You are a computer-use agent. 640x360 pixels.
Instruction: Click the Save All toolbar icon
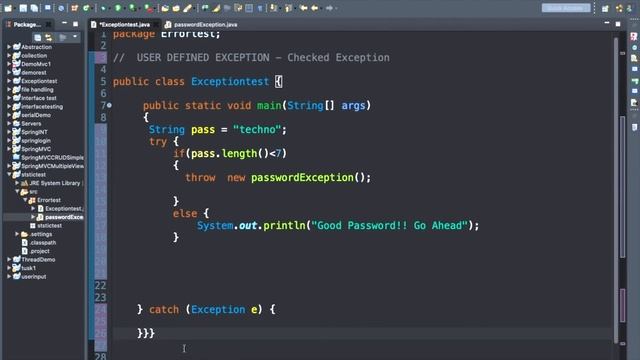[x=34, y=8]
